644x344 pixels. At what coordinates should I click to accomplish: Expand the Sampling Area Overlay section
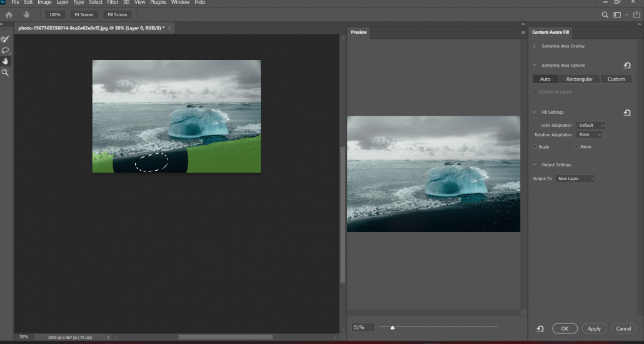point(535,46)
